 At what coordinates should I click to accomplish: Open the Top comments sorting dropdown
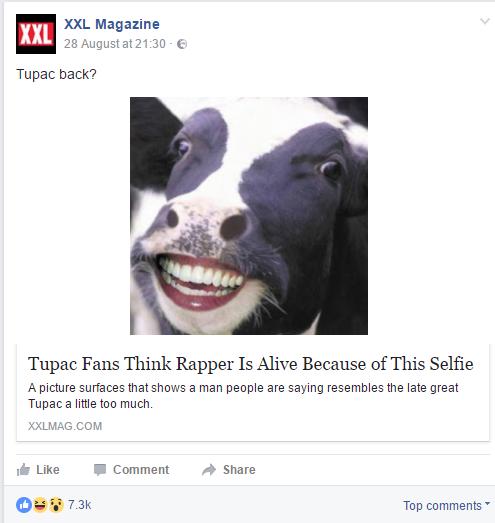[x=446, y=505]
